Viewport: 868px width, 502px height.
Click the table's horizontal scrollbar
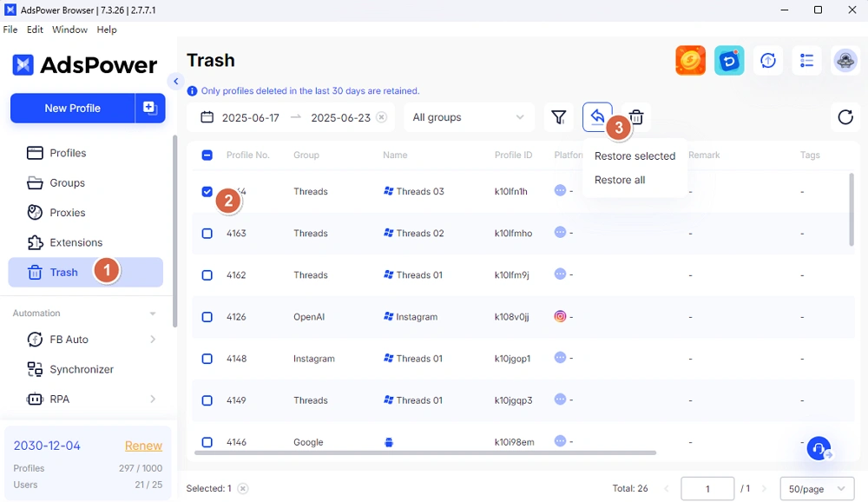point(425,452)
